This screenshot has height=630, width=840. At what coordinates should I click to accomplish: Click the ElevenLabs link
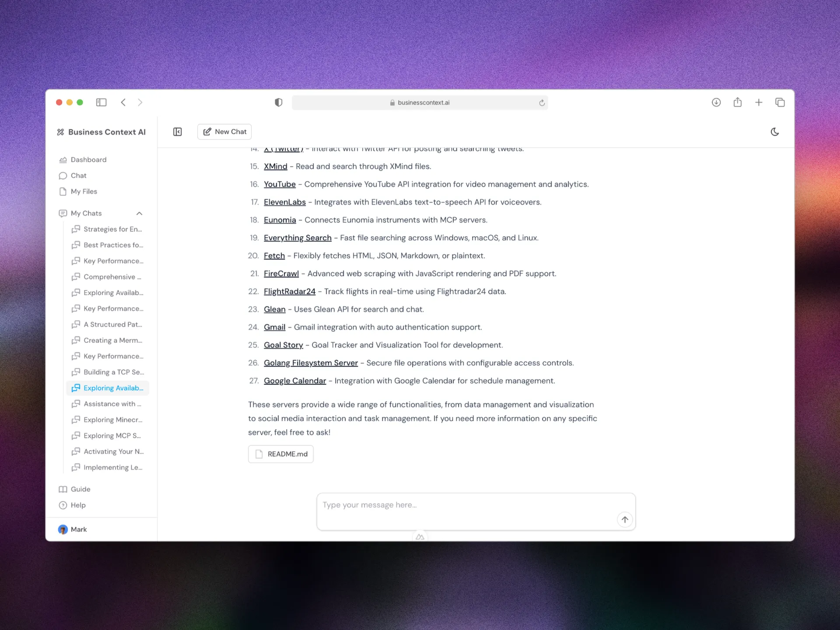[285, 202]
